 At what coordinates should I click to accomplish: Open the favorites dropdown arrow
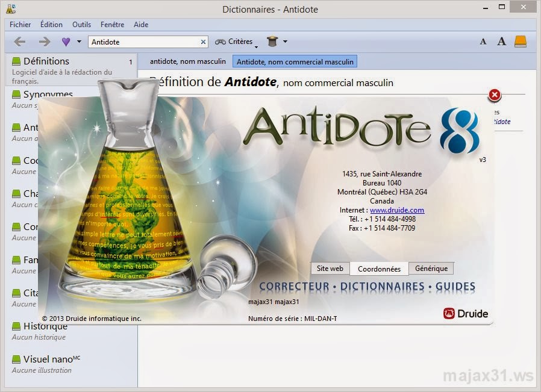pyautogui.click(x=79, y=42)
